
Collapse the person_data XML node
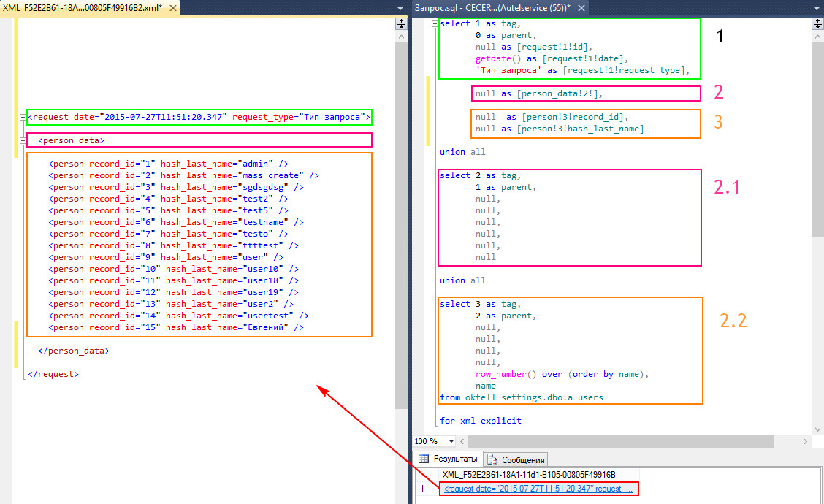[x=23, y=140]
